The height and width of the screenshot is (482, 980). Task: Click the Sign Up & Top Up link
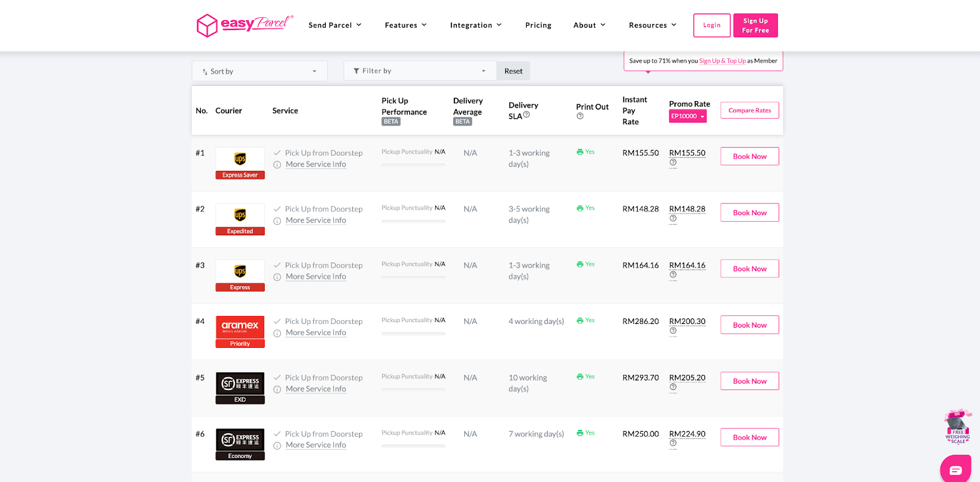pyautogui.click(x=722, y=61)
